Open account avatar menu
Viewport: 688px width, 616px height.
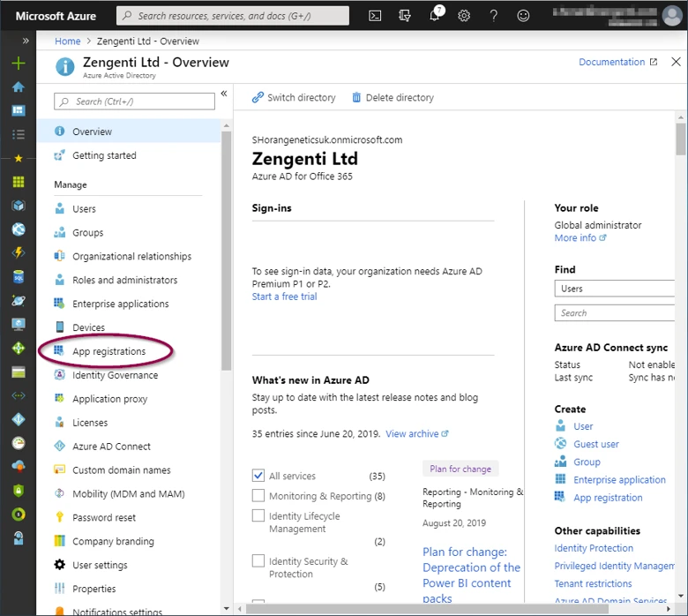[672, 16]
